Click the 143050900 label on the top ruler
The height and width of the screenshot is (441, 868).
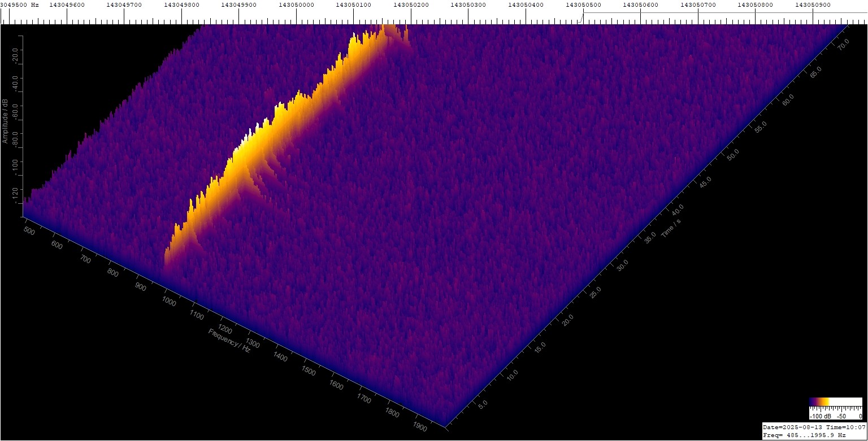(x=813, y=5)
